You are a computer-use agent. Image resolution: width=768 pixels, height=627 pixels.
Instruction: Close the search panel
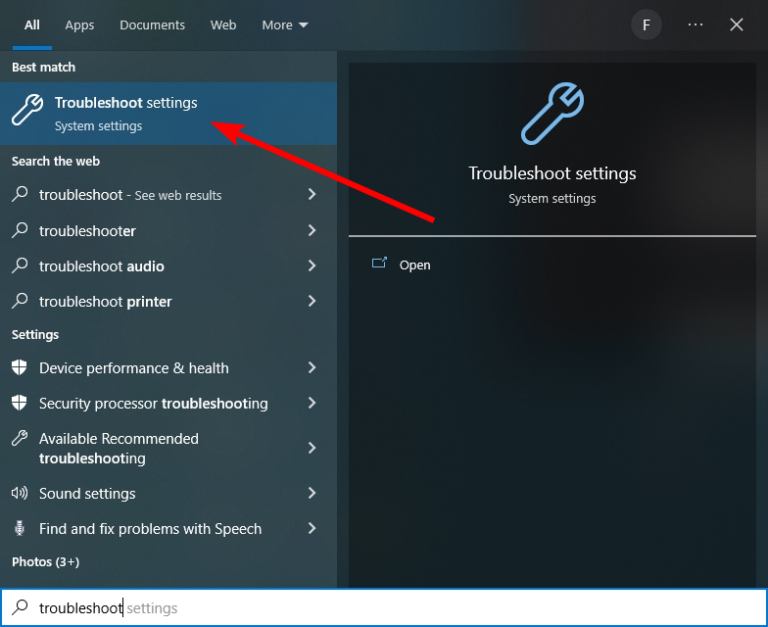point(736,24)
